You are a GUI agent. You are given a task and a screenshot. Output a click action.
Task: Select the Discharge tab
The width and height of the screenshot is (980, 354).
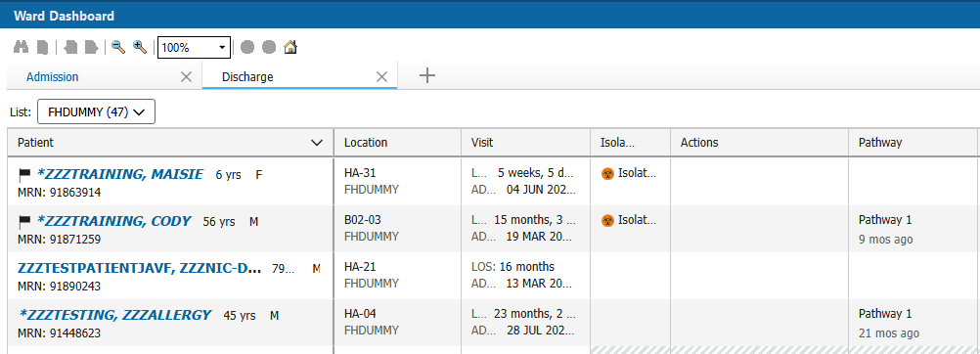(247, 77)
